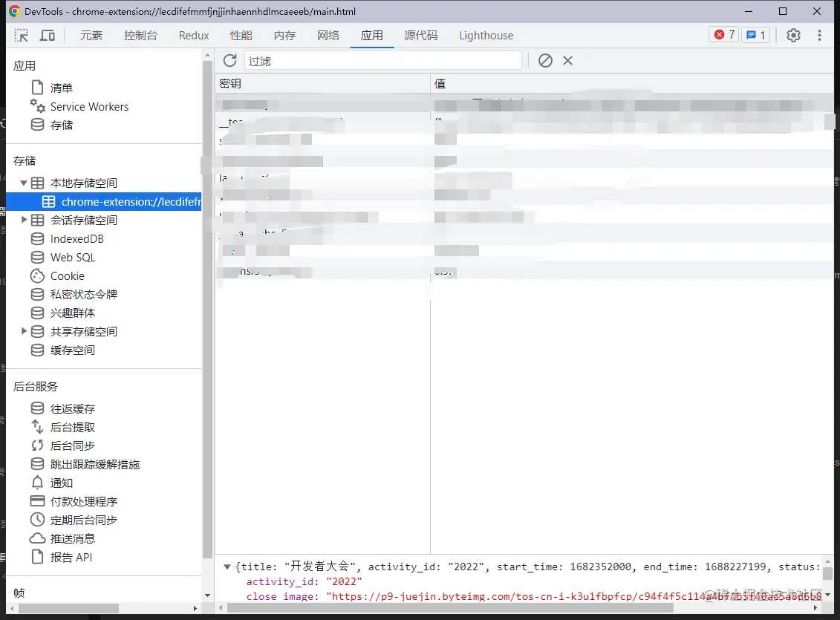Switch to the 性能 tab
The width and height of the screenshot is (840, 620).
pos(241,36)
